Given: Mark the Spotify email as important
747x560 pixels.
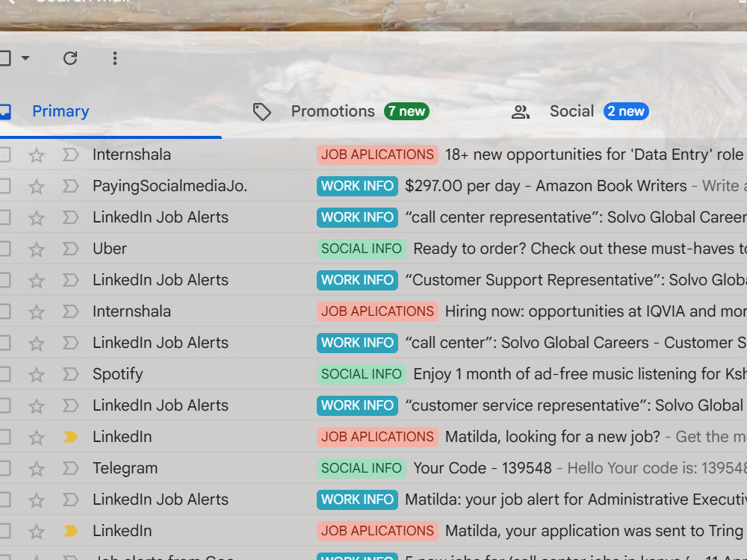Looking at the screenshot, I should click(70, 374).
